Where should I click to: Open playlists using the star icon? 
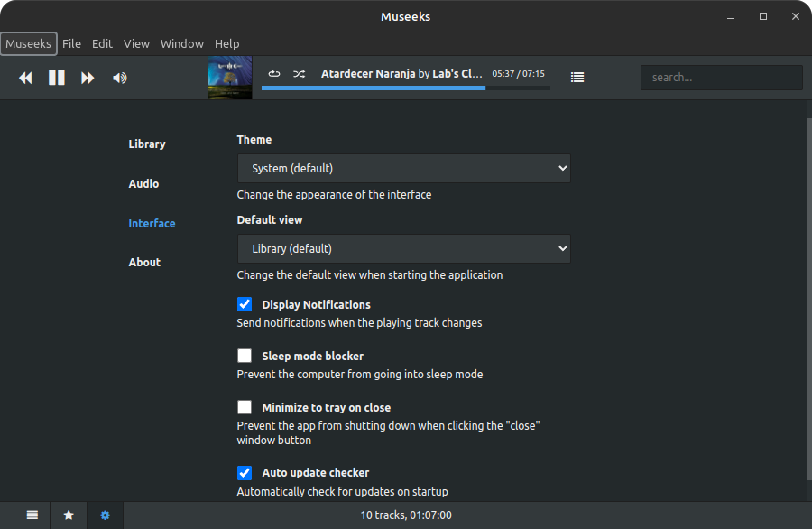tap(69, 515)
